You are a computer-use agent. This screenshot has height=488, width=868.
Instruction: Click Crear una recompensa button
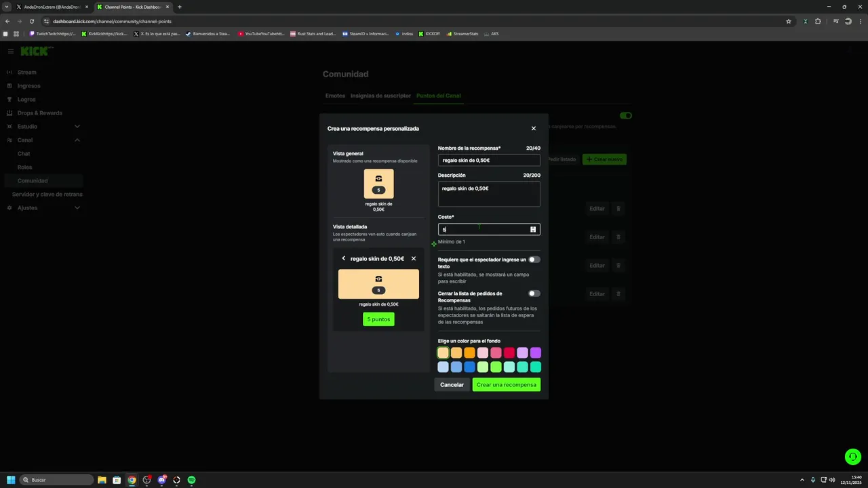[x=507, y=385]
